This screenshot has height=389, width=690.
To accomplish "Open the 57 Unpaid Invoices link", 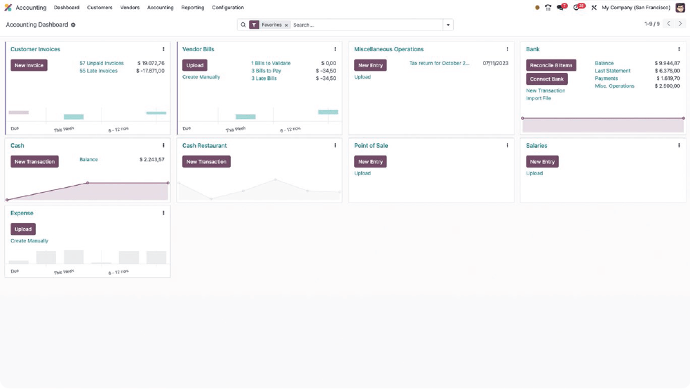I will pyautogui.click(x=102, y=63).
